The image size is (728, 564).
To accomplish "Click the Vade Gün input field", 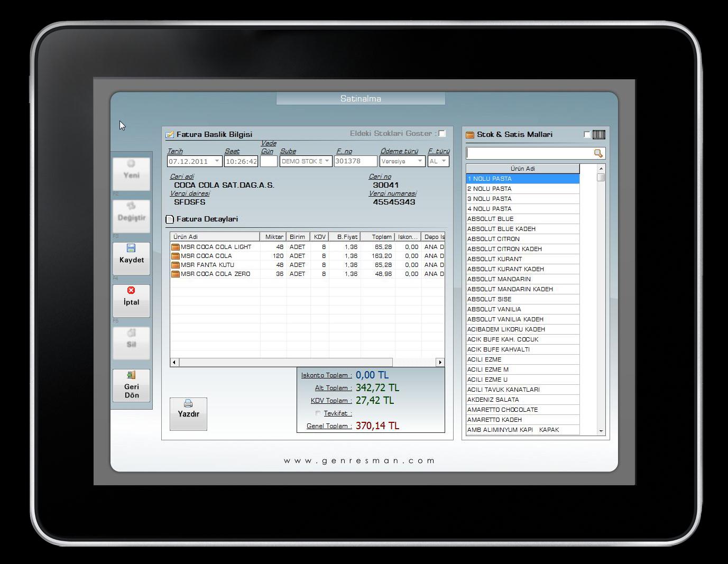I will point(269,161).
